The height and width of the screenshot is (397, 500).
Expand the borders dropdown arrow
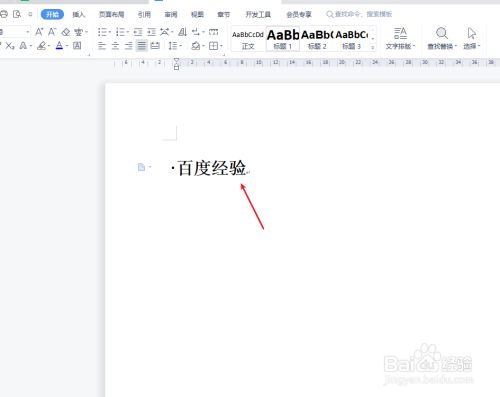tap(221, 46)
